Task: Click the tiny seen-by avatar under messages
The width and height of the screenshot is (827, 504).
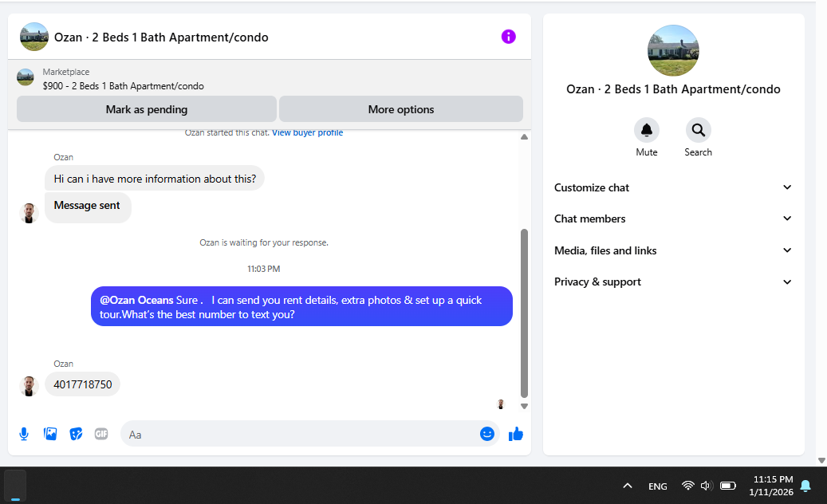Action: pyautogui.click(x=501, y=404)
